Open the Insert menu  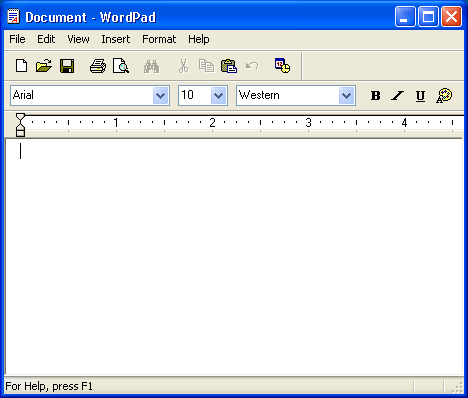(x=116, y=39)
